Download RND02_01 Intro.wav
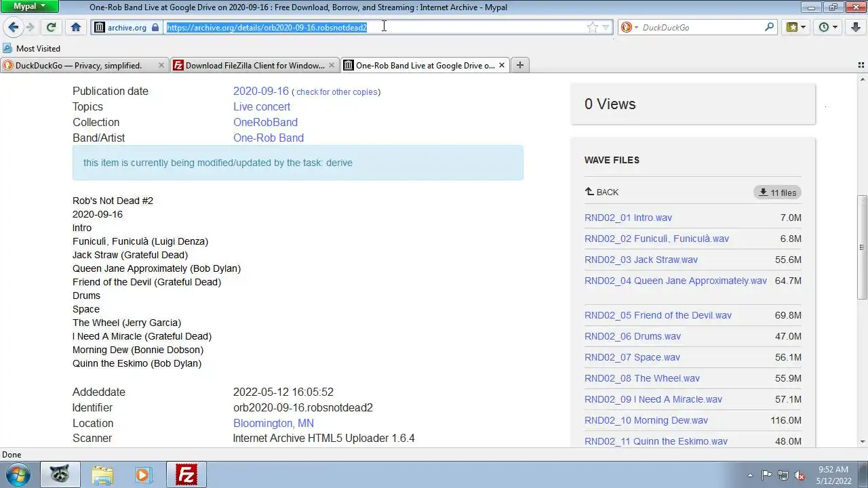The image size is (868, 488). coord(628,218)
